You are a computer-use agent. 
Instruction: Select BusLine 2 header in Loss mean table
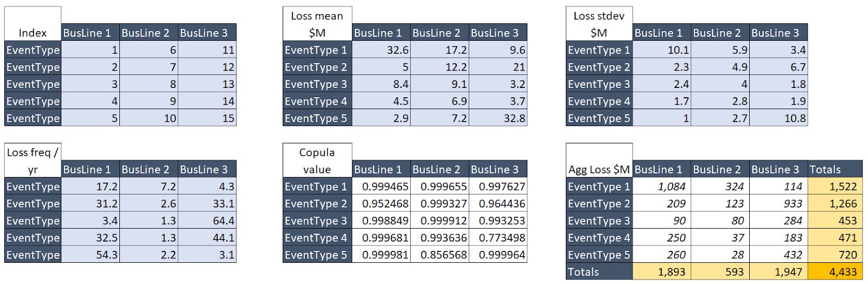click(x=439, y=33)
